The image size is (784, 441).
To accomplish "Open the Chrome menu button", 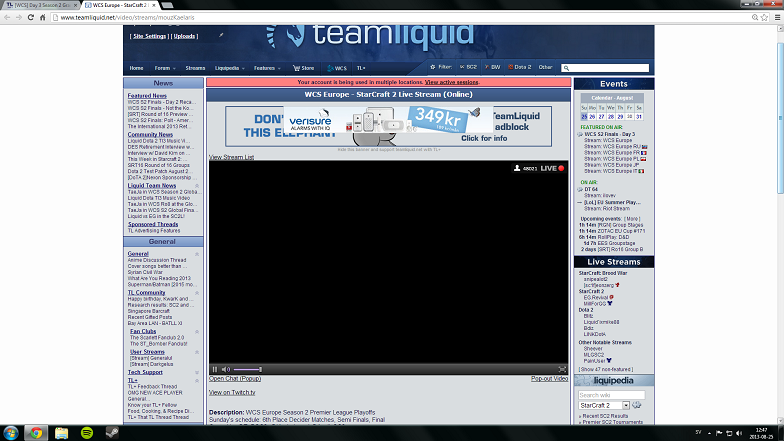I will 778,17.
